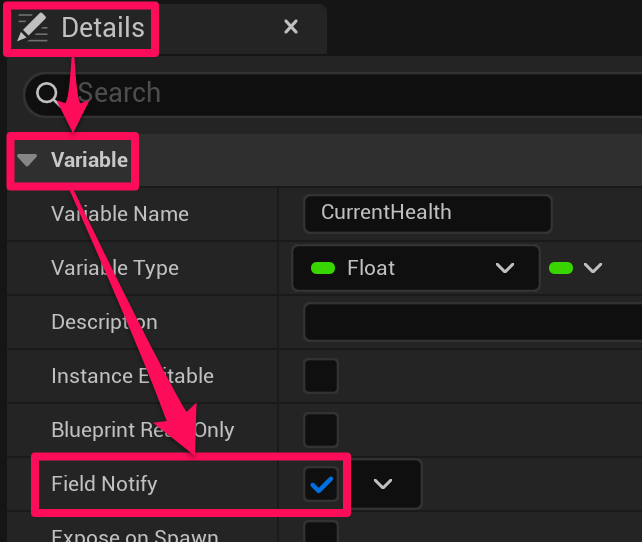Click the green Float type pill icon
Viewport: 642px width, 542px height.
click(x=322, y=268)
